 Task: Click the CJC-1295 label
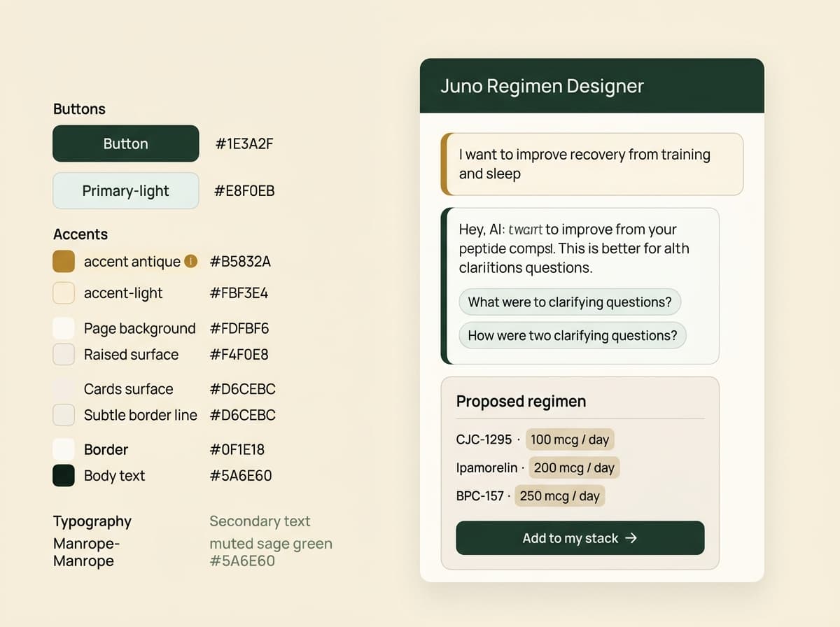(484, 440)
